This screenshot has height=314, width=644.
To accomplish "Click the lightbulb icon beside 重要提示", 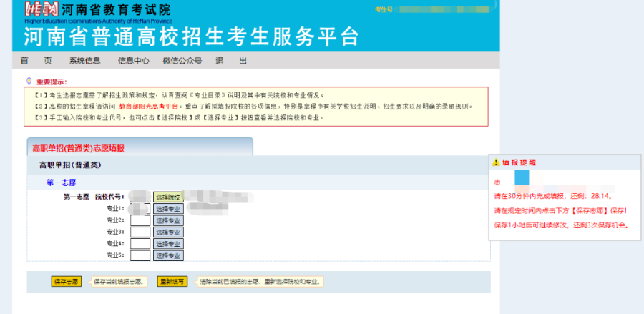I will [x=29, y=81].
